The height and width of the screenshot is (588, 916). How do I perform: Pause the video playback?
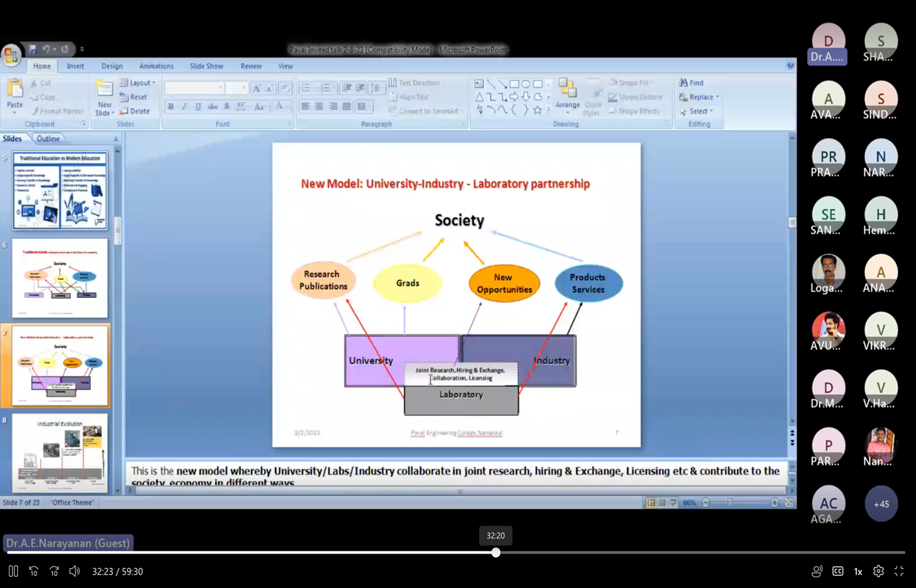[x=13, y=571]
